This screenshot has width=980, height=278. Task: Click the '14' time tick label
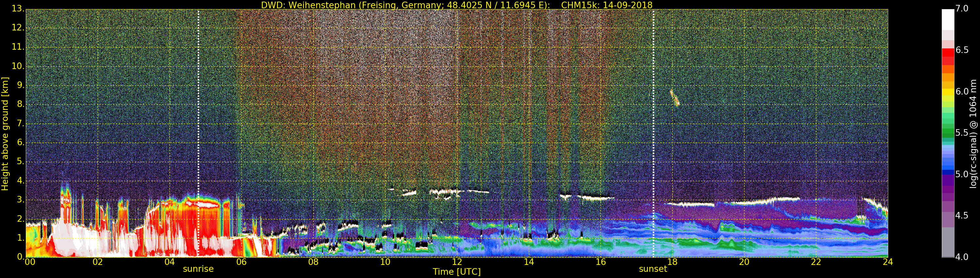pyautogui.click(x=529, y=262)
